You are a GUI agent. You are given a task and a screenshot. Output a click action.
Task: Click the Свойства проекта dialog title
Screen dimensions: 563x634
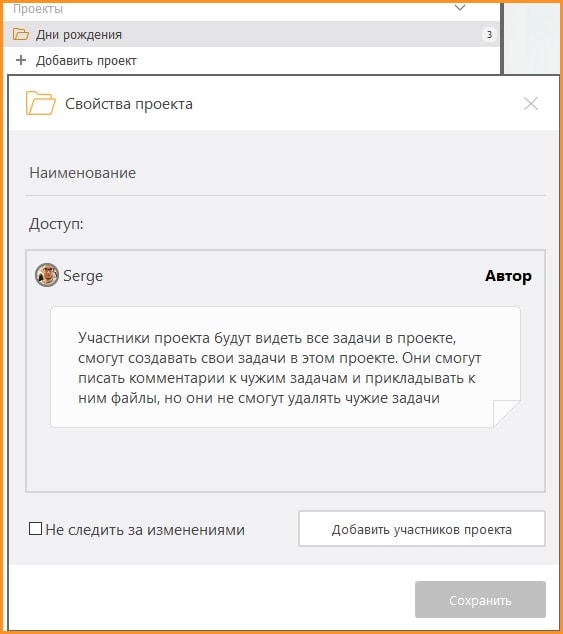[x=129, y=104]
